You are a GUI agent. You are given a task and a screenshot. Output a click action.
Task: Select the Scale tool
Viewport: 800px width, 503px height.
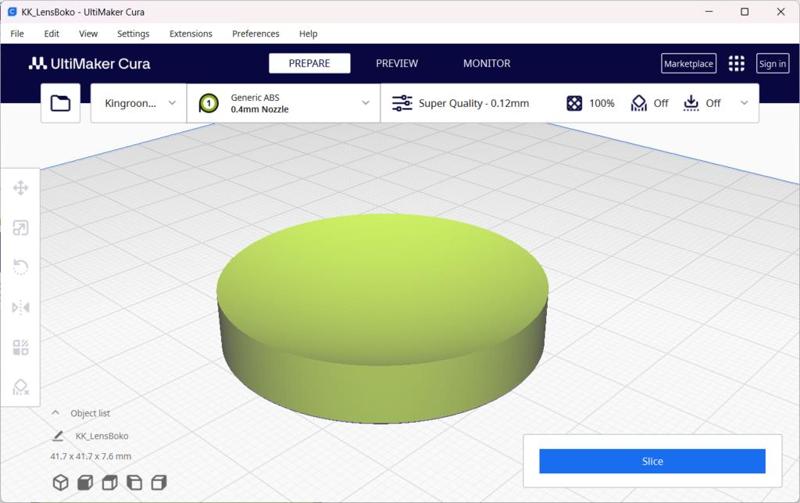pyautogui.click(x=20, y=228)
